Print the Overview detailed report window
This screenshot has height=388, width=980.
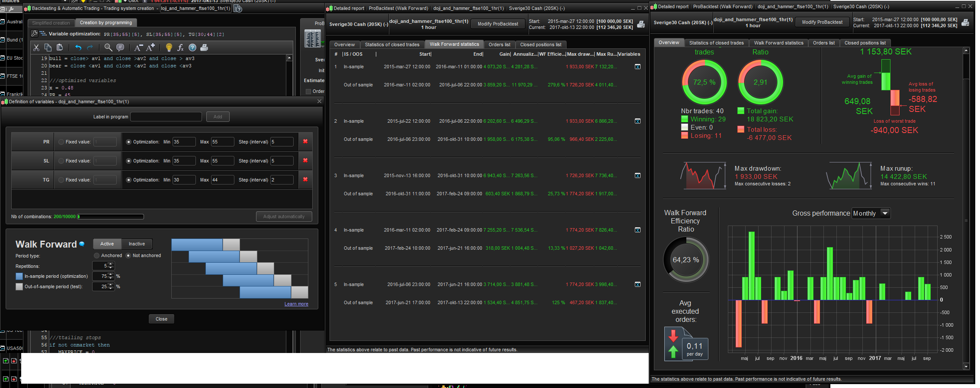(965, 22)
